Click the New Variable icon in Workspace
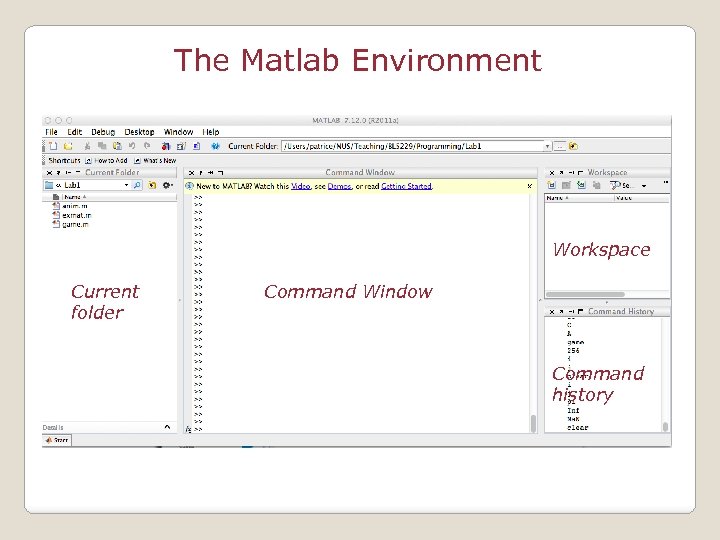The height and width of the screenshot is (540, 720). coord(551,185)
